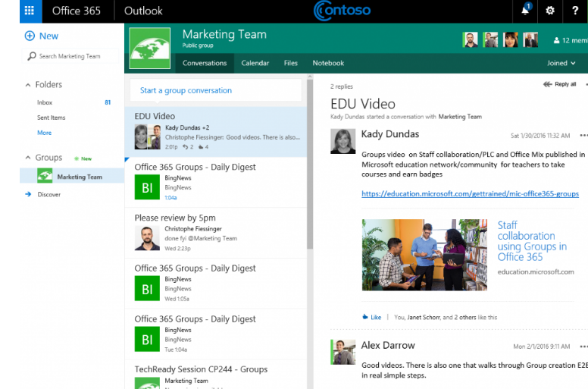Open notifications bell icon
Screen dimensions: 588x389
pos(525,10)
